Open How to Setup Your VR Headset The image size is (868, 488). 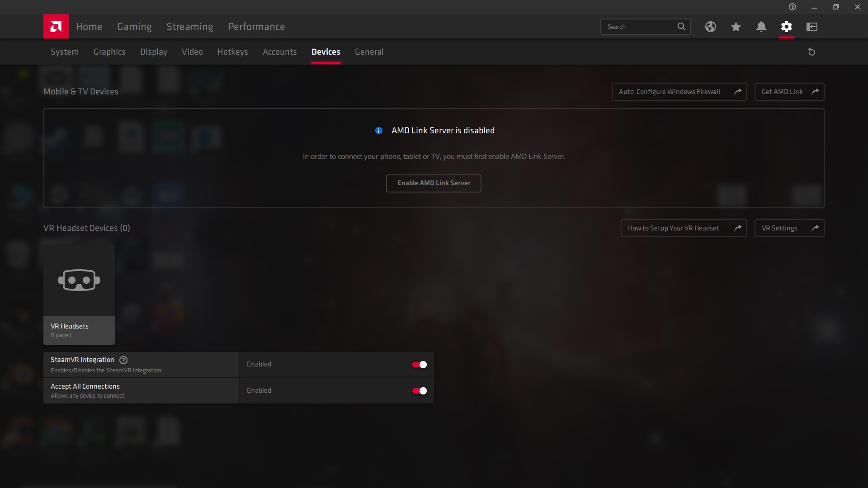684,228
